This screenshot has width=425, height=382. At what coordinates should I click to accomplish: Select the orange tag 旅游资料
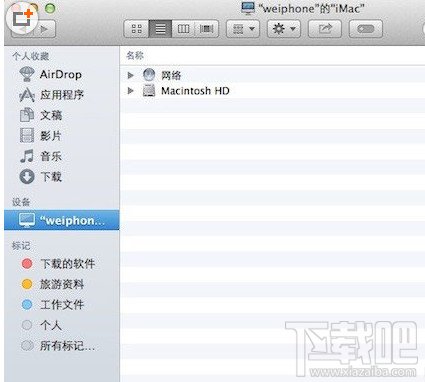pos(52,284)
